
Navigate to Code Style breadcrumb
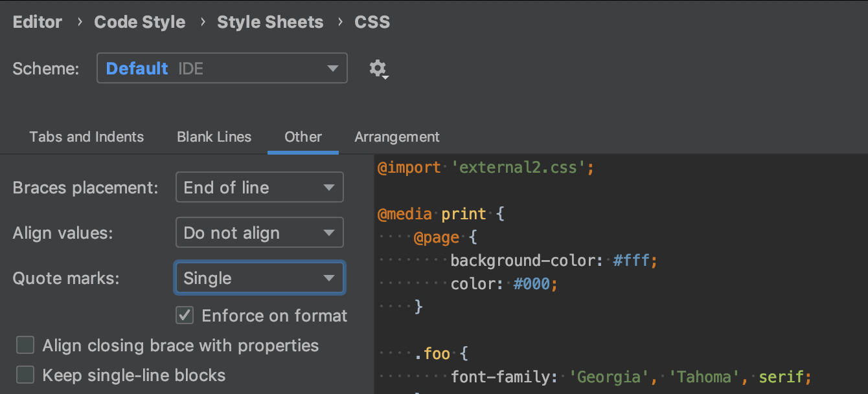(x=140, y=22)
